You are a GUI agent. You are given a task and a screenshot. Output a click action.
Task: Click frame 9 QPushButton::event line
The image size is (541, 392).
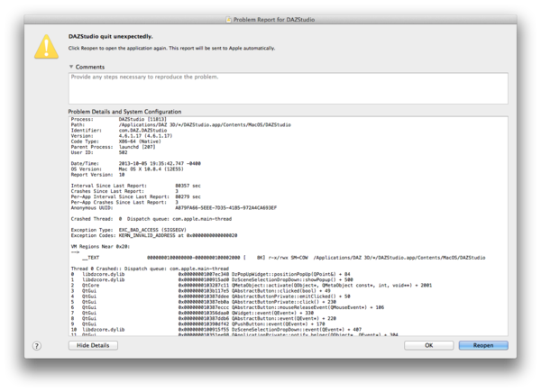(x=197, y=324)
